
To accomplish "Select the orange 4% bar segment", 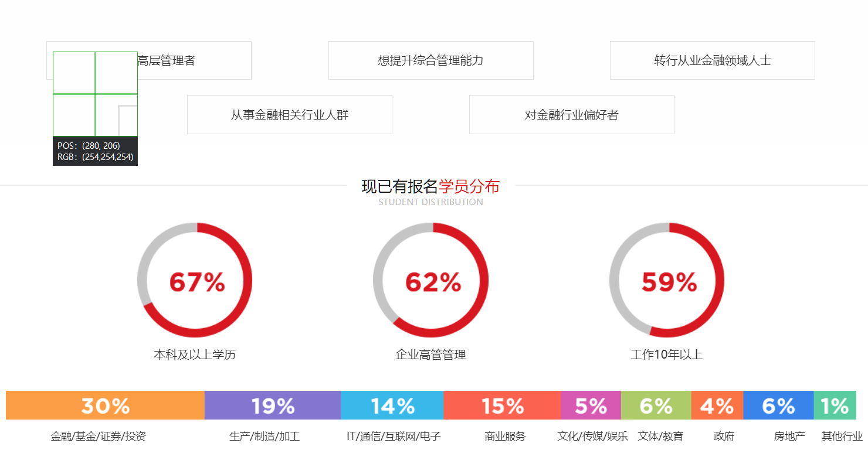I will [717, 405].
